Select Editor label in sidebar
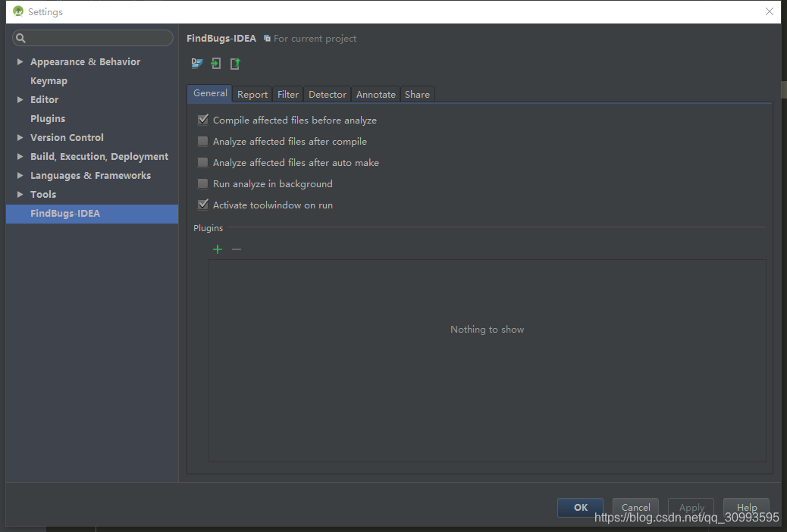Screen dimensions: 787x532 pyautogui.click(x=44, y=99)
